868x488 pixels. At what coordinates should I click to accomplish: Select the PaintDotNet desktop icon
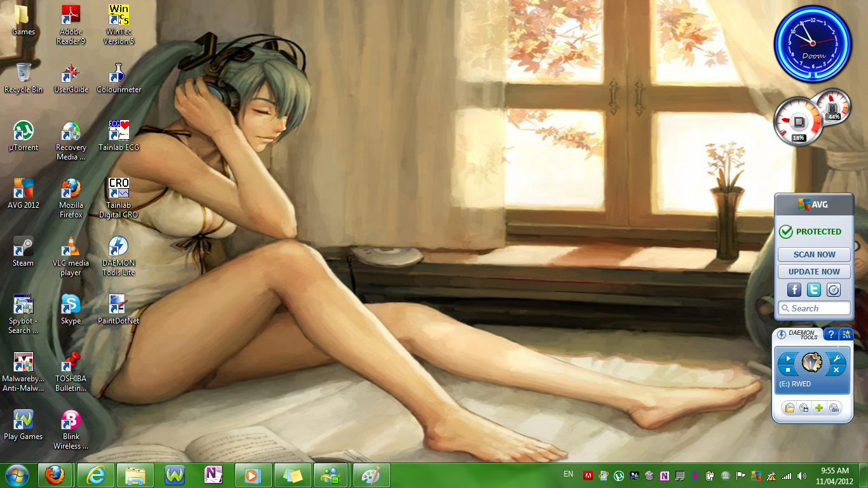(119, 309)
